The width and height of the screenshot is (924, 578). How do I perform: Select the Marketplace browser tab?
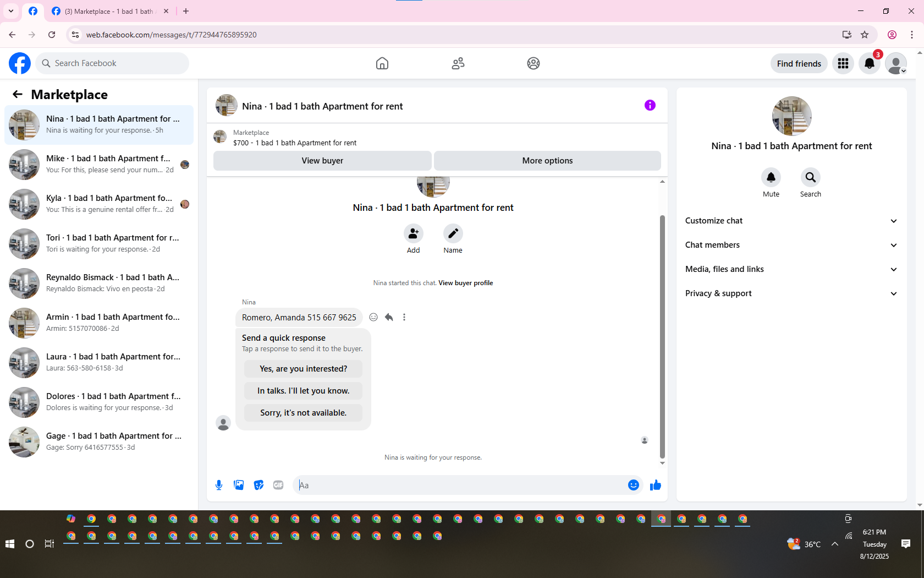110,11
